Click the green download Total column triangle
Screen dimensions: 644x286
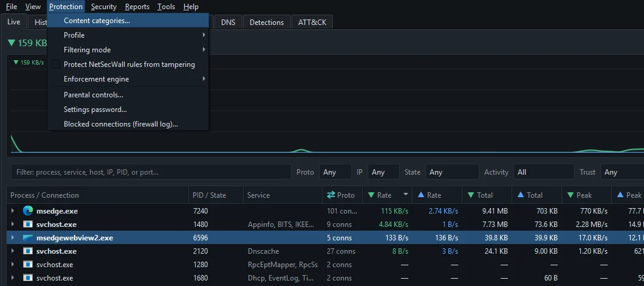[x=471, y=195]
